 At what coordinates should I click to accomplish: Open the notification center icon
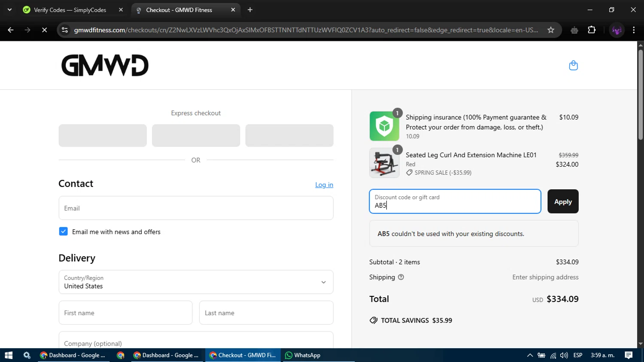point(629,355)
